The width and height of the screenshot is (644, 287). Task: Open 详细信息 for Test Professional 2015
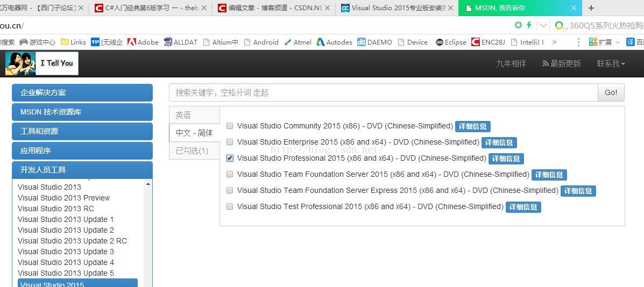tap(523, 207)
